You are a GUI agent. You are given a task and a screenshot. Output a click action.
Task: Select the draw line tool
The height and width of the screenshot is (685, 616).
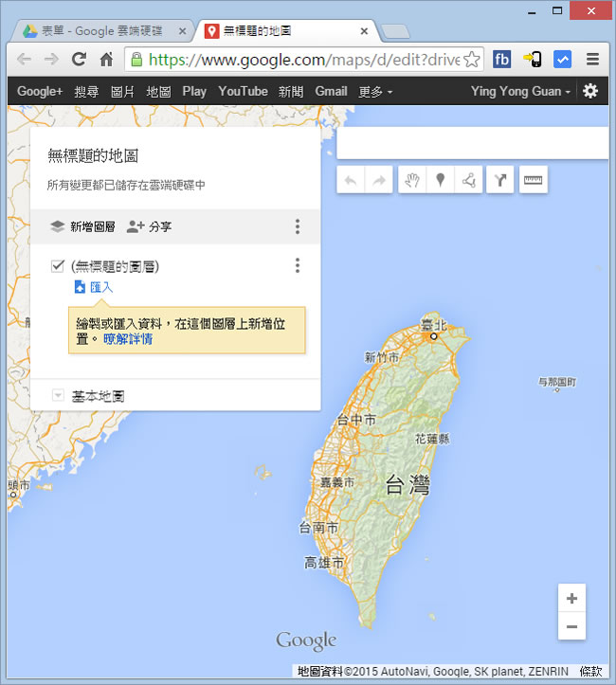pyautogui.click(x=469, y=180)
